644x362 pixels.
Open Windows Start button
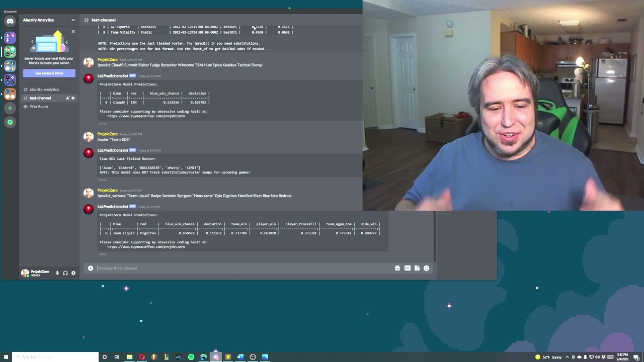click(x=6, y=357)
